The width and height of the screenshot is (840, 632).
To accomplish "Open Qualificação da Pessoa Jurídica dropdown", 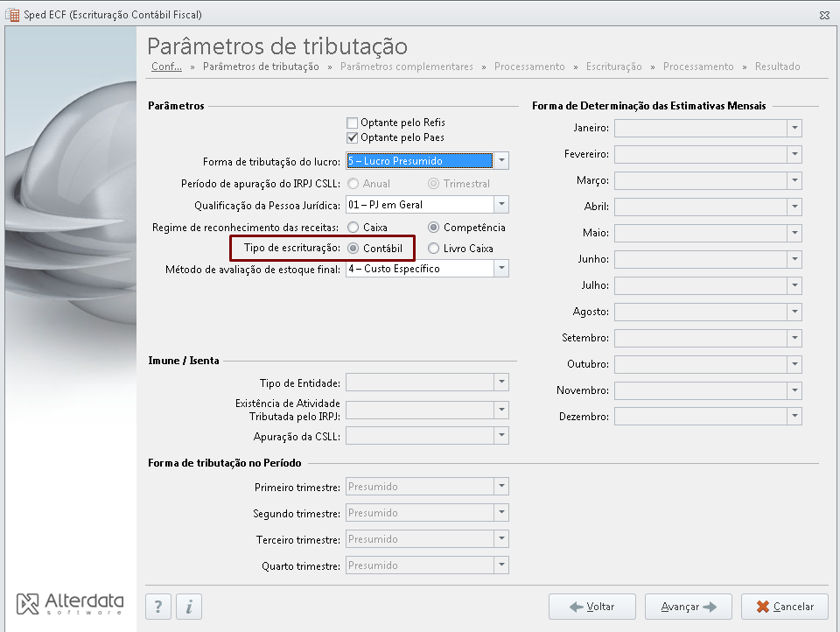I will (x=501, y=204).
